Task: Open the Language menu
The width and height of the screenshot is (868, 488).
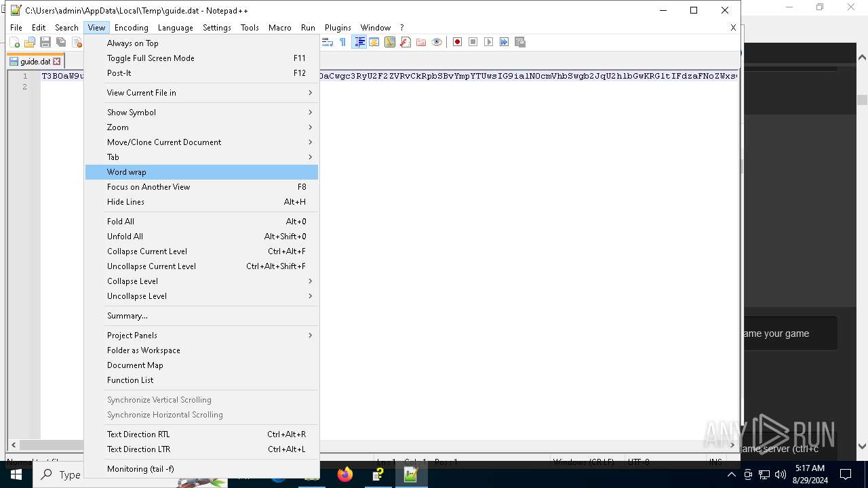Action: 175,28
